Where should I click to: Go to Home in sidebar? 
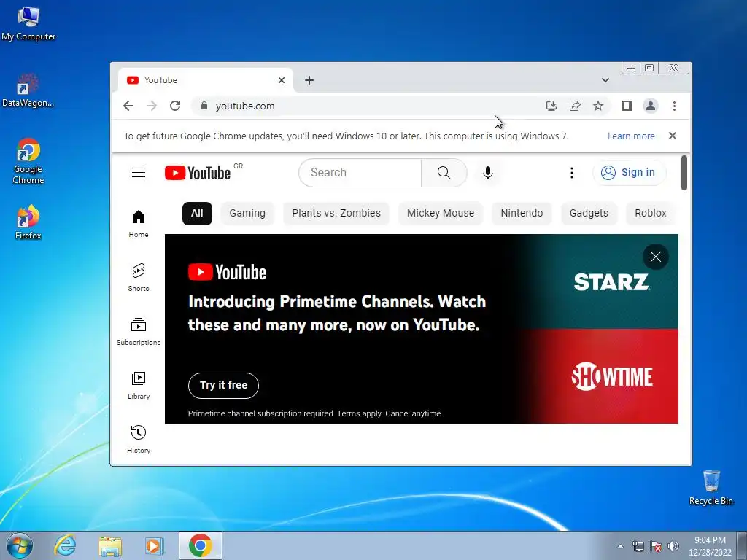[139, 223]
